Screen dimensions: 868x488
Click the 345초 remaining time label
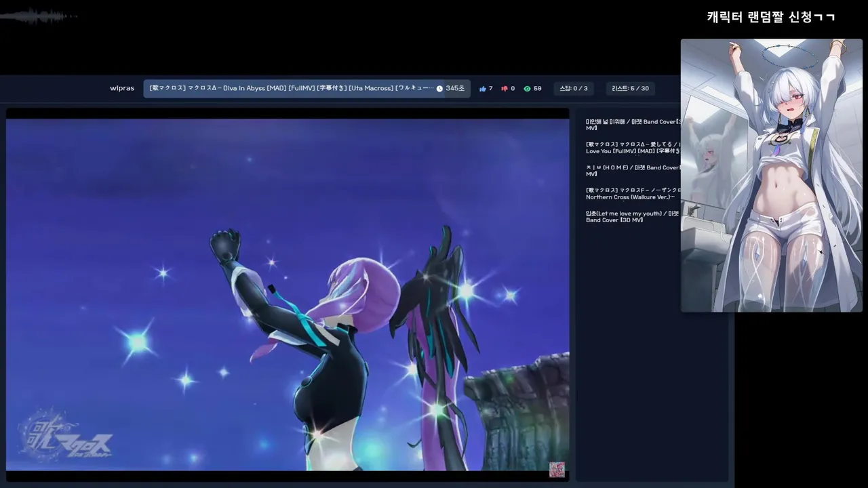click(x=455, y=88)
